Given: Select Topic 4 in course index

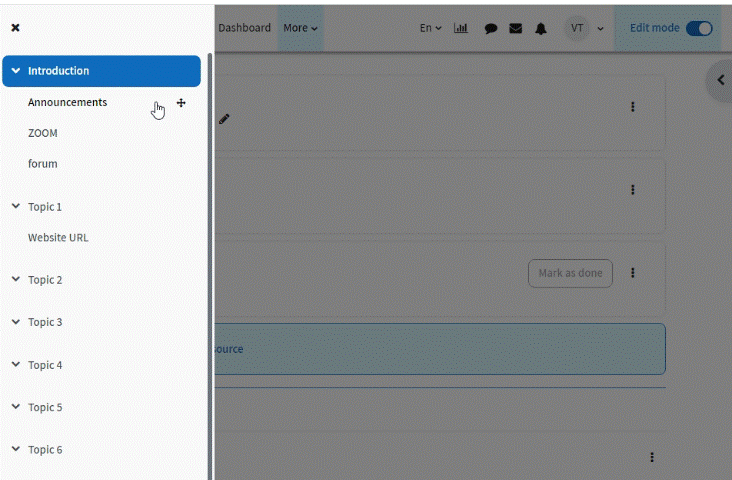Looking at the screenshot, I should point(45,365).
